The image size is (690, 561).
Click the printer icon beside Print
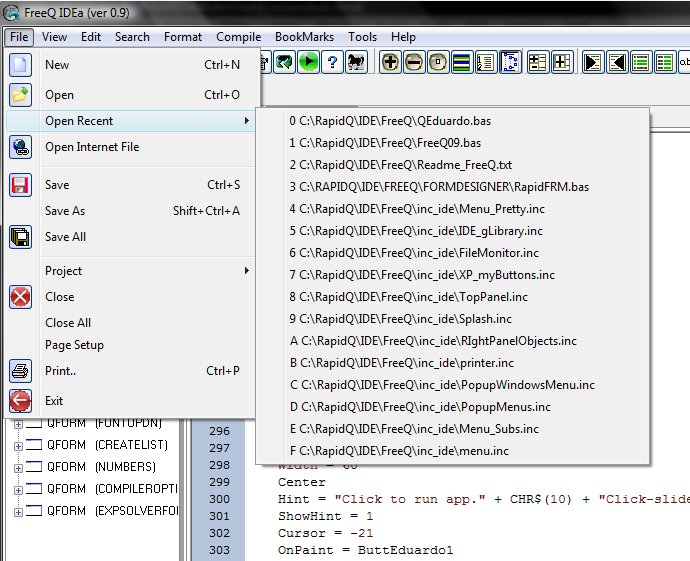pyautogui.click(x=20, y=371)
